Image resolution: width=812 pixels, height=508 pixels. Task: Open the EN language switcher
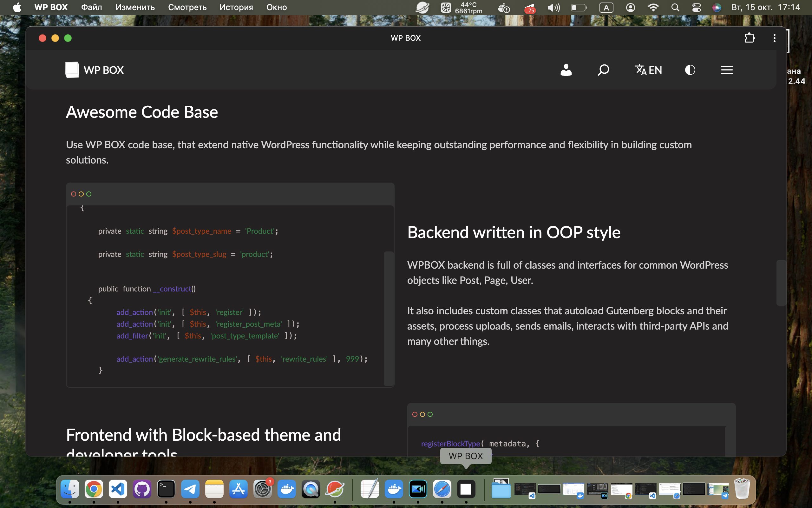click(648, 70)
